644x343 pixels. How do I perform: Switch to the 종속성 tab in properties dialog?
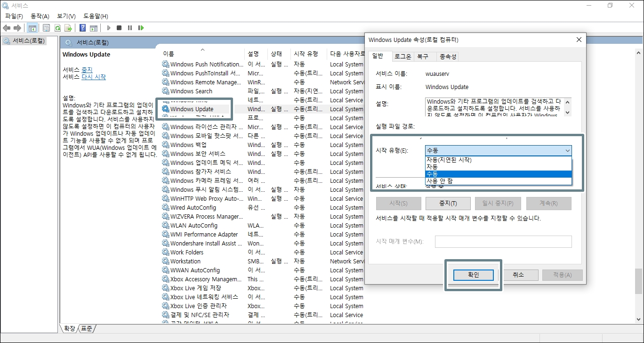click(448, 57)
